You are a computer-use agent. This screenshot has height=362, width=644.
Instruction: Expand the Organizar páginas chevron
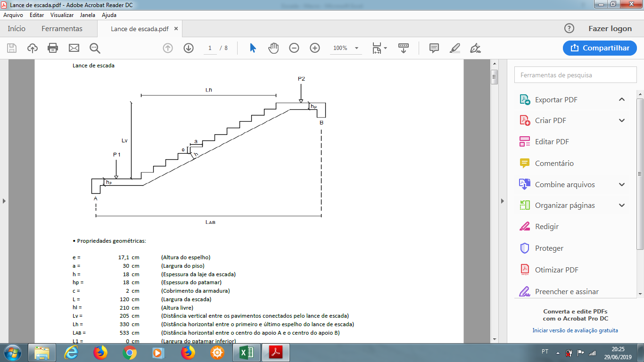pyautogui.click(x=622, y=206)
